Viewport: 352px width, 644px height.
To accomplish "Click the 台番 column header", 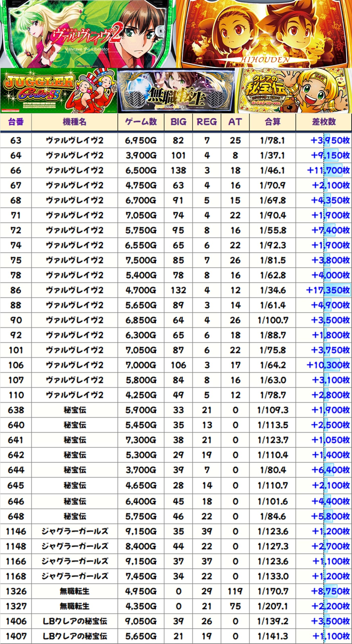I will [16, 122].
